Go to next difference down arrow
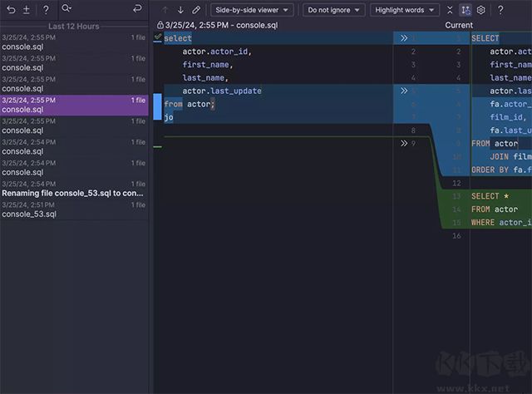 [180, 10]
